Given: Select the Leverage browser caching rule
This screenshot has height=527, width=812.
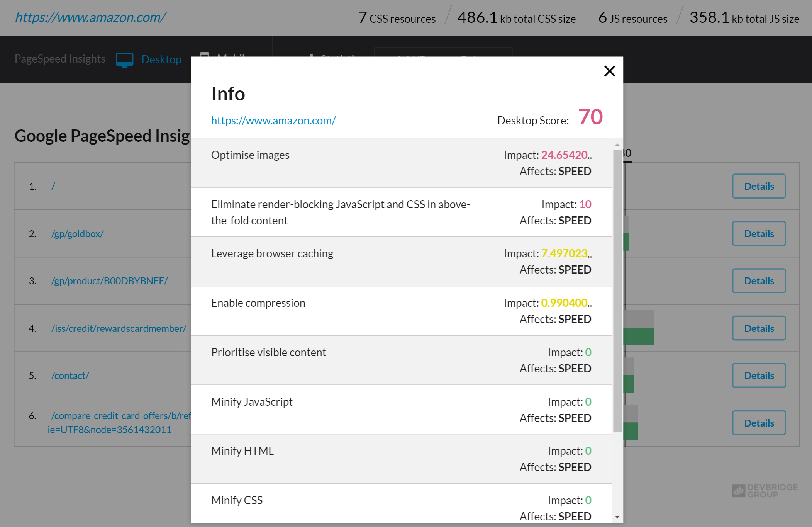Looking at the screenshot, I should pos(401,262).
